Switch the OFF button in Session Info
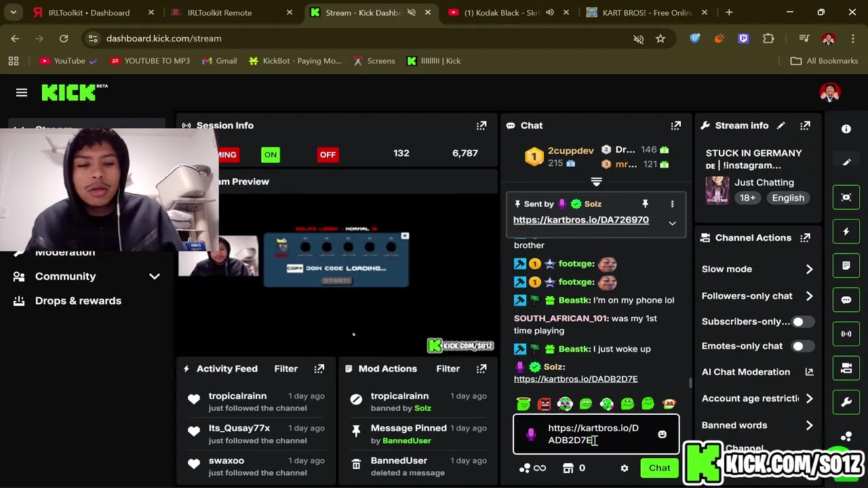The height and width of the screenshot is (488, 868). [328, 155]
